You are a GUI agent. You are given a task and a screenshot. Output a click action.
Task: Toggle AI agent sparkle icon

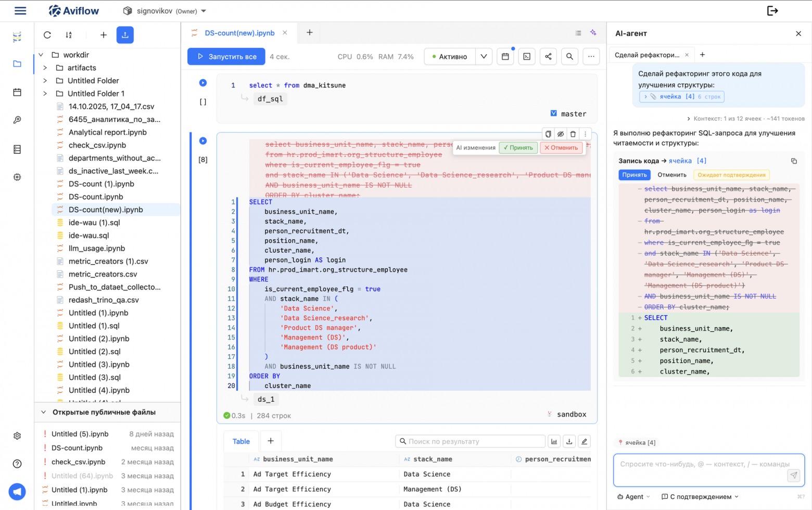coord(593,33)
